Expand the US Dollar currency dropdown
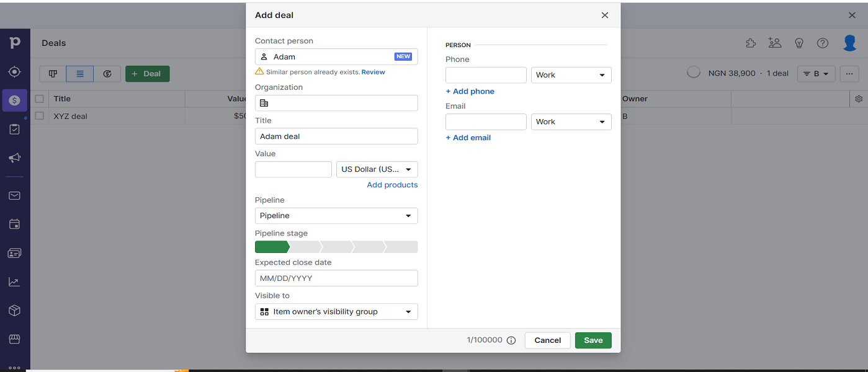This screenshot has width=868, height=372. 377,169
